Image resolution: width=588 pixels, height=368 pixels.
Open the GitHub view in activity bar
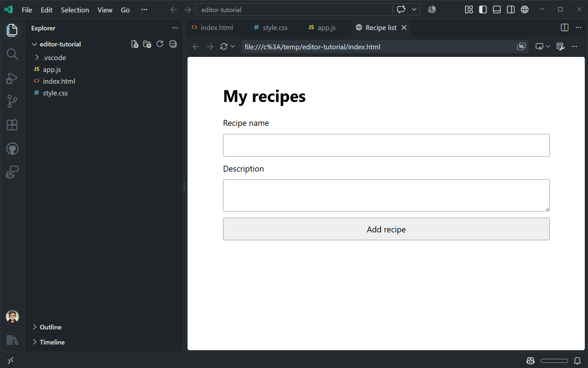pyautogui.click(x=12, y=149)
